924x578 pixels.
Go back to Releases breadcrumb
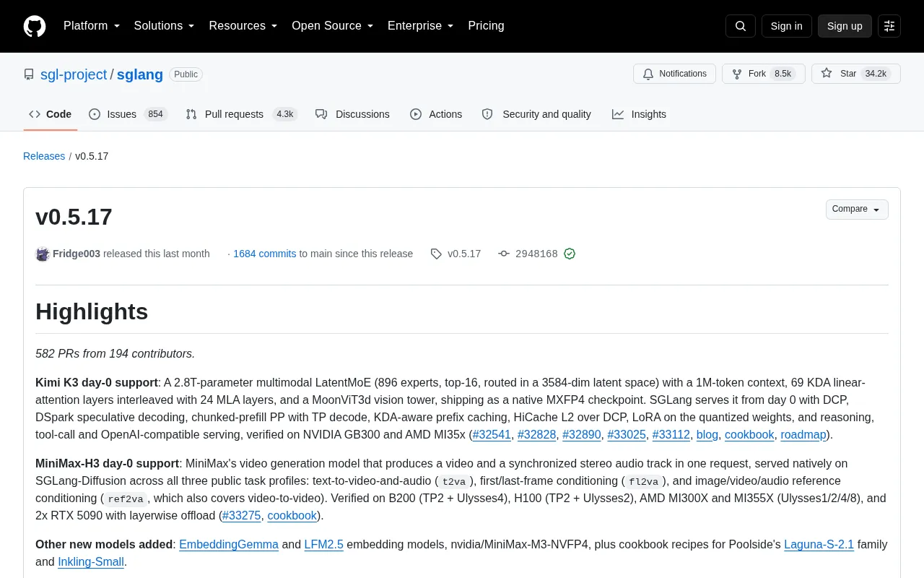44,156
